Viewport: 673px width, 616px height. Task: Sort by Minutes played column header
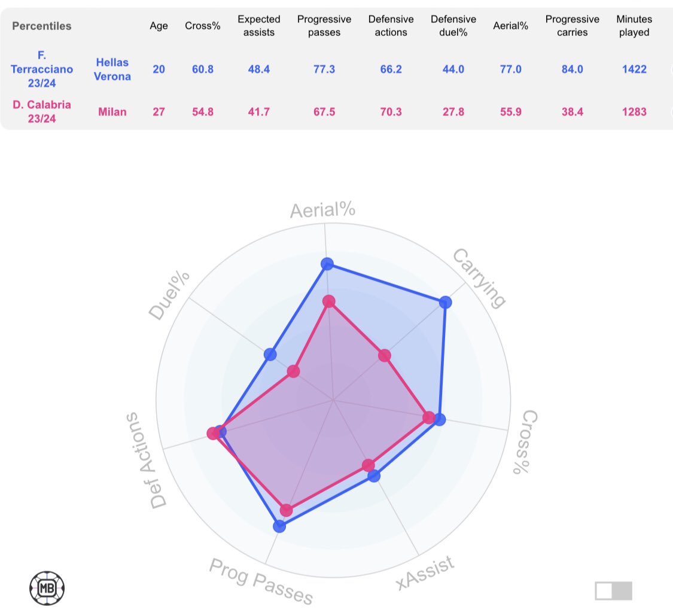(634, 26)
